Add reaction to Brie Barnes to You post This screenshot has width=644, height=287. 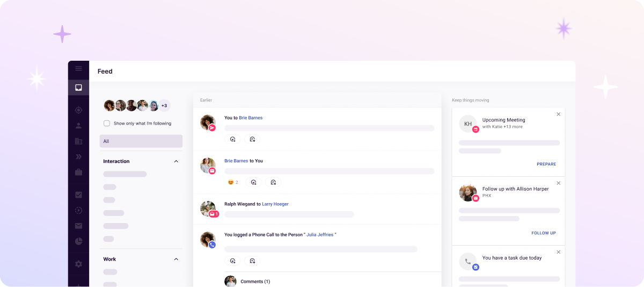pos(253,182)
